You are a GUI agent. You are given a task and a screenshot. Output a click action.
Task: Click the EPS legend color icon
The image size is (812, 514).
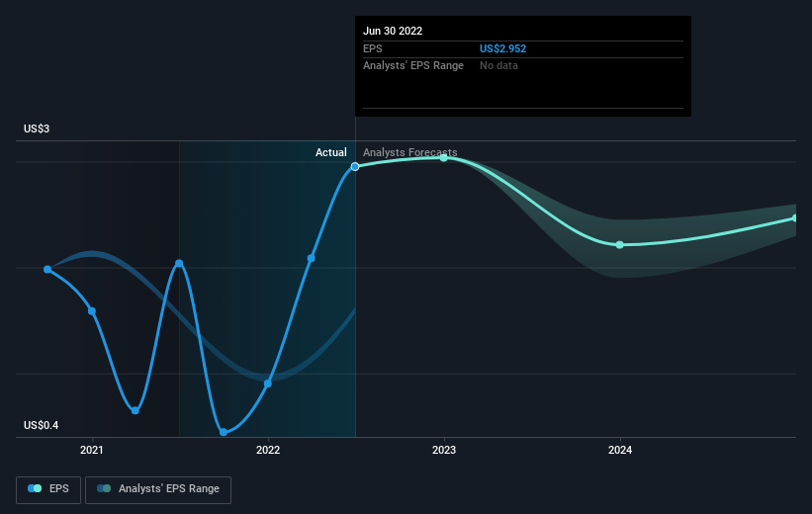(x=35, y=488)
